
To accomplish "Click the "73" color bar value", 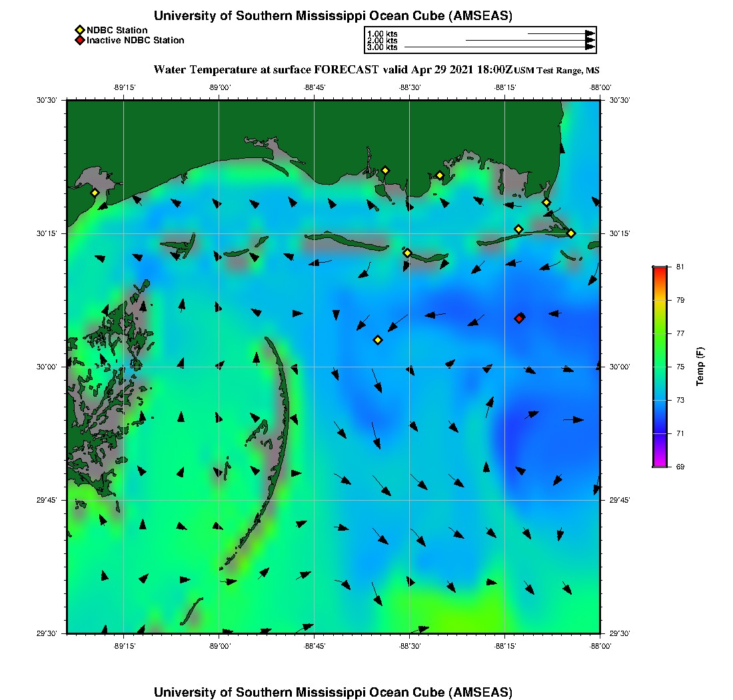I will pyautogui.click(x=680, y=400).
